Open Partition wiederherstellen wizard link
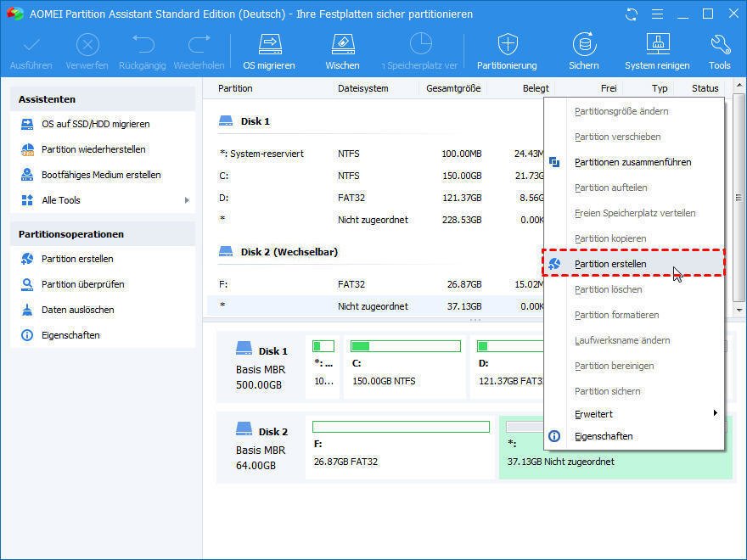The height and width of the screenshot is (560, 747). [x=93, y=149]
